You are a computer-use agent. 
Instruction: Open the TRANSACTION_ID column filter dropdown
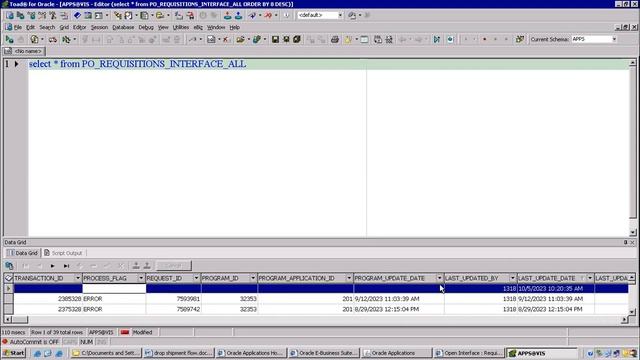click(78, 278)
